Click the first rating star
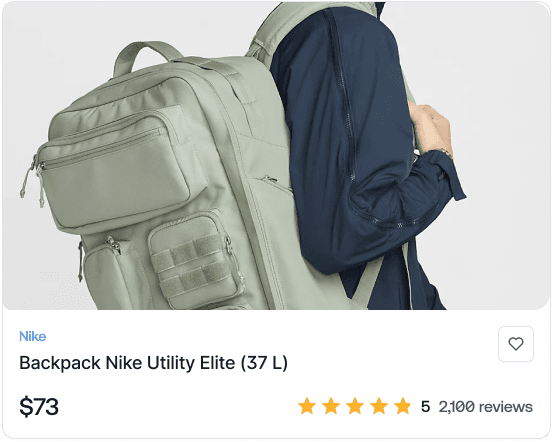Viewport: 553px width, 442px height. click(x=307, y=406)
